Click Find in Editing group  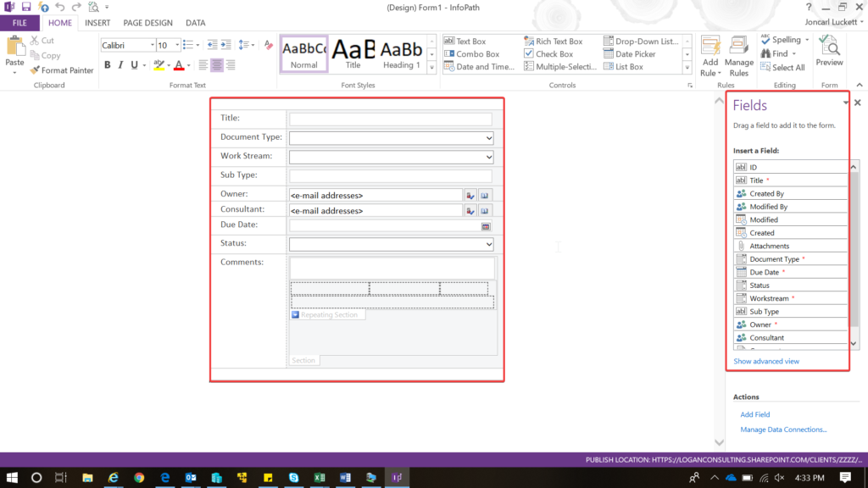click(775, 53)
